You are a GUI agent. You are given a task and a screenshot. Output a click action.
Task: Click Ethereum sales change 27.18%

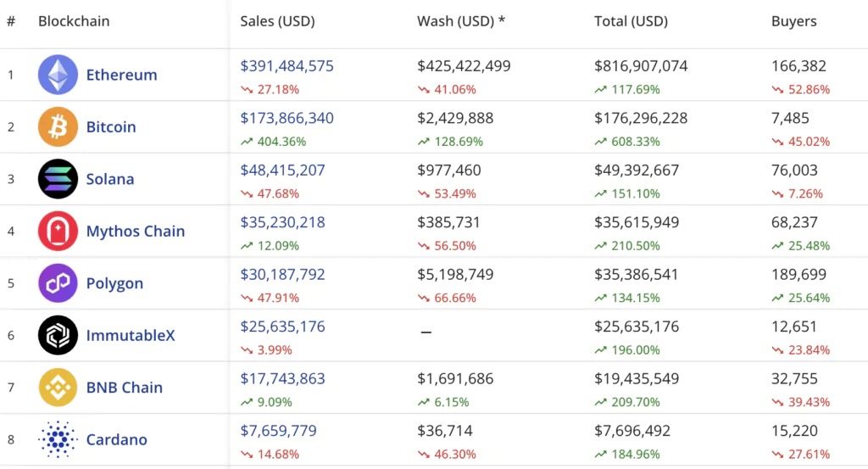(x=270, y=90)
